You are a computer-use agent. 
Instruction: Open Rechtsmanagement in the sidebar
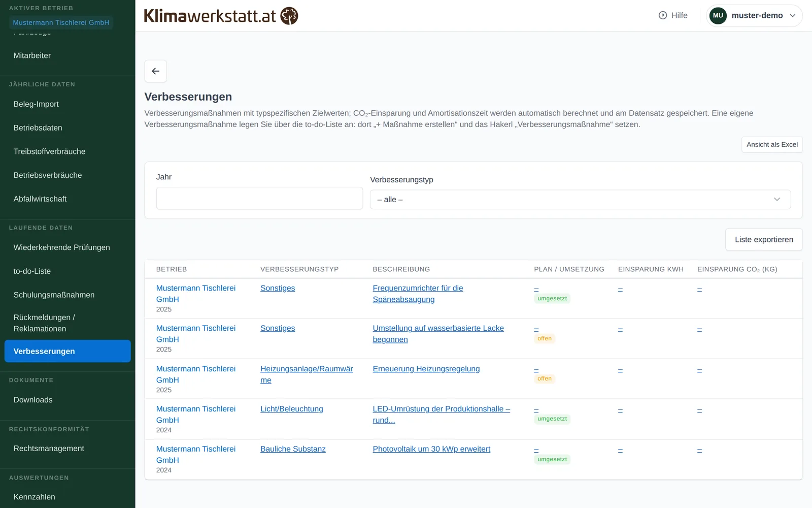pyautogui.click(x=67, y=449)
